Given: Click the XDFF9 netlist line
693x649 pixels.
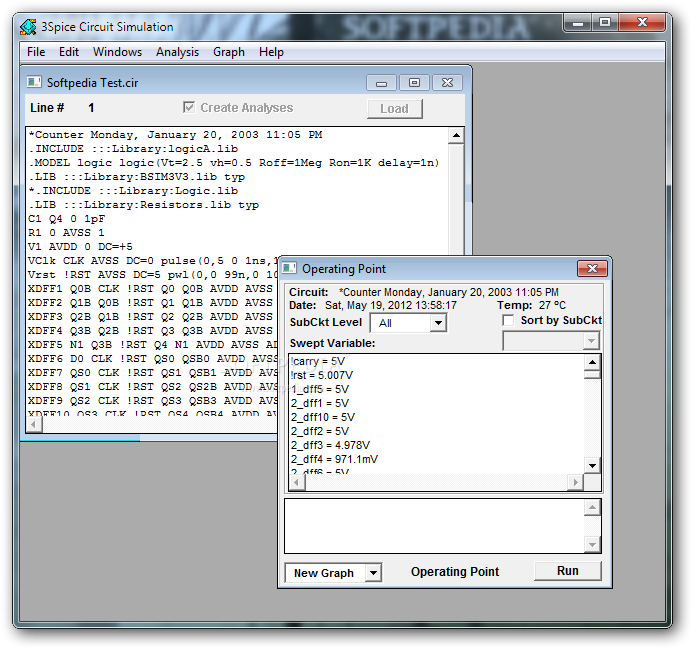Looking at the screenshot, I should tap(152, 401).
